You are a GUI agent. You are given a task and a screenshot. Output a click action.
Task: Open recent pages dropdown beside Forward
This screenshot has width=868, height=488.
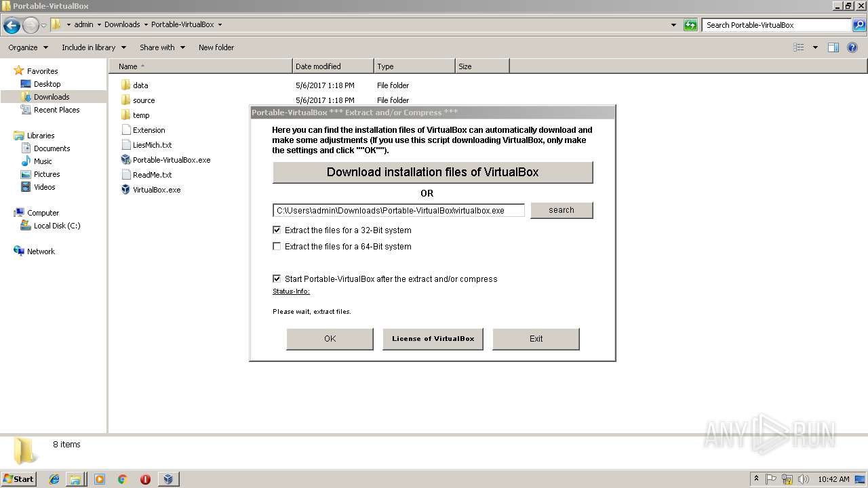click(44, 26)
